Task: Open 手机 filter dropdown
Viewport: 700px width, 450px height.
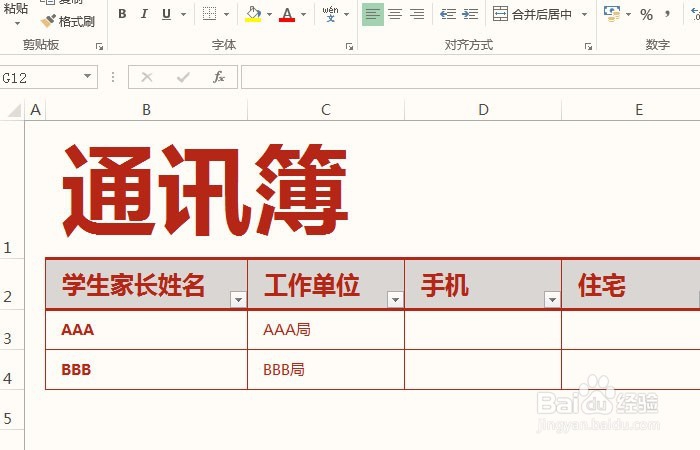Action: pos(552,300)
